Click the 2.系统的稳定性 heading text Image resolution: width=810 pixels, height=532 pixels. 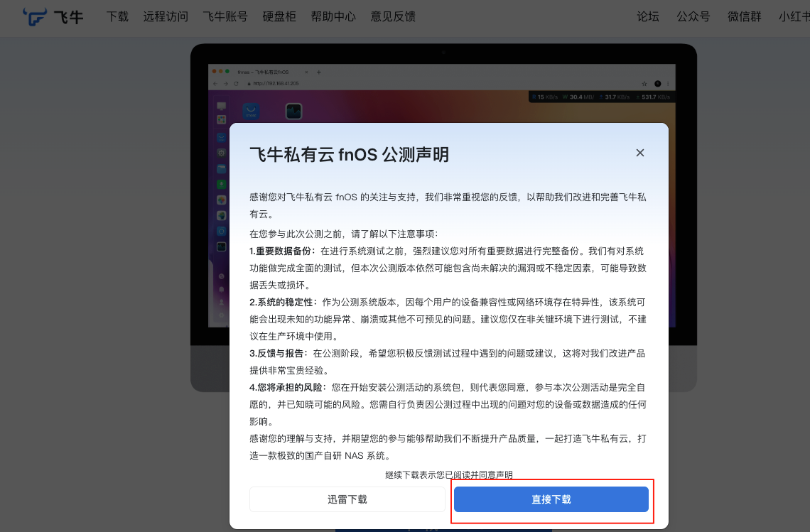click(284, 302)
